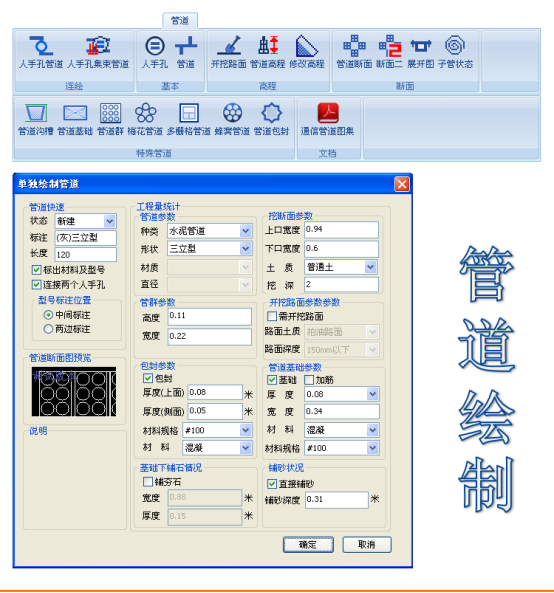
Task: Click the 取消 button
Action: click(x=366, y=545)
